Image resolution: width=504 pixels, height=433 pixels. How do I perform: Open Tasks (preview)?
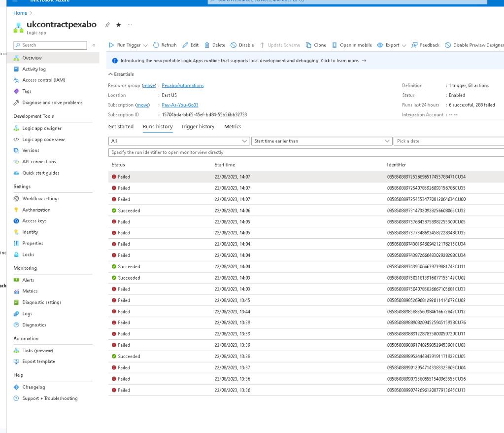pyautogui.click(x=37, y=351)
